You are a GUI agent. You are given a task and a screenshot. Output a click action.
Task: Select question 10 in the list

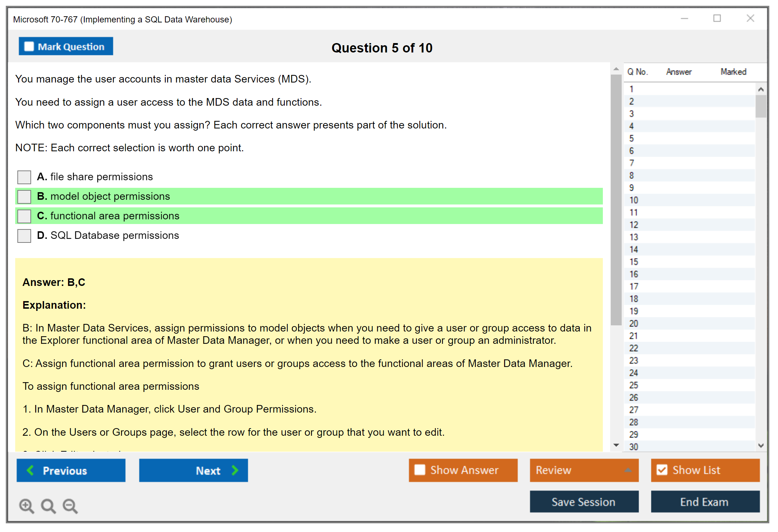click(x=634, y=200)
